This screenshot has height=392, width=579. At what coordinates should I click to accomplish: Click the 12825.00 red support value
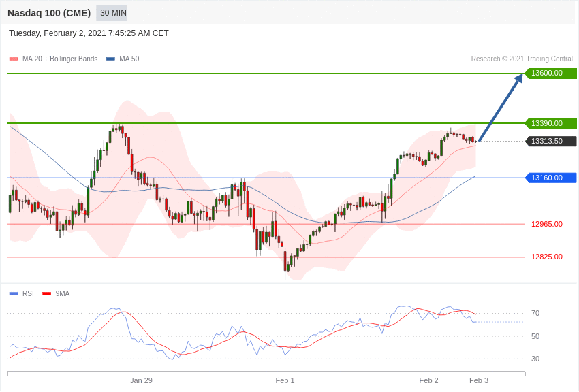coord(547,257)
